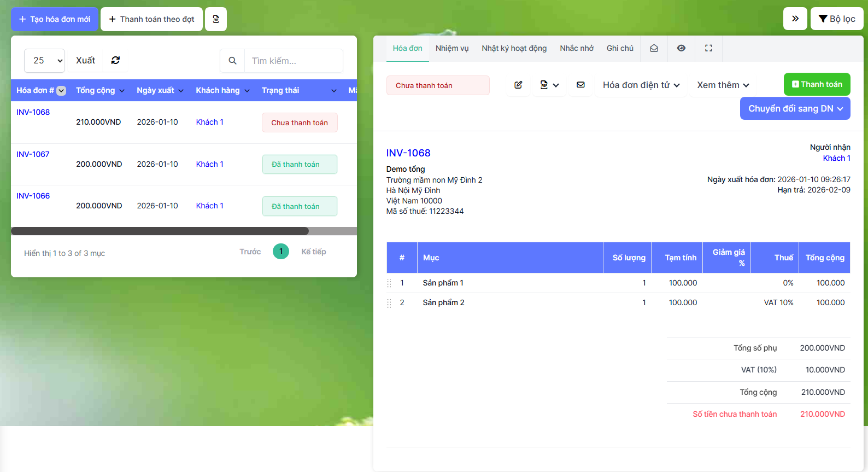Collapse panel with double chevron icon
This screenshot has width=868, height=472.
pyautogui.click(x=795, y=19)
